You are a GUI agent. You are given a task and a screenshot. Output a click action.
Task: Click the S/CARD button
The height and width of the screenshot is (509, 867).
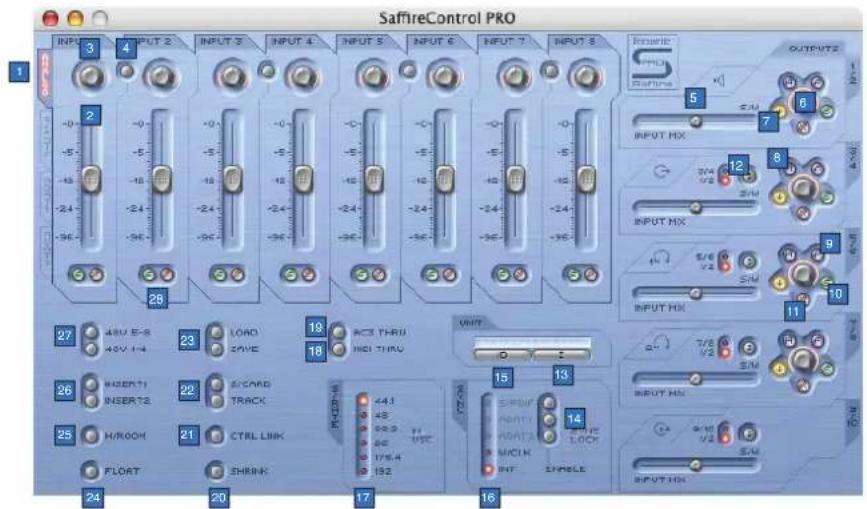(x=216, y=384)
